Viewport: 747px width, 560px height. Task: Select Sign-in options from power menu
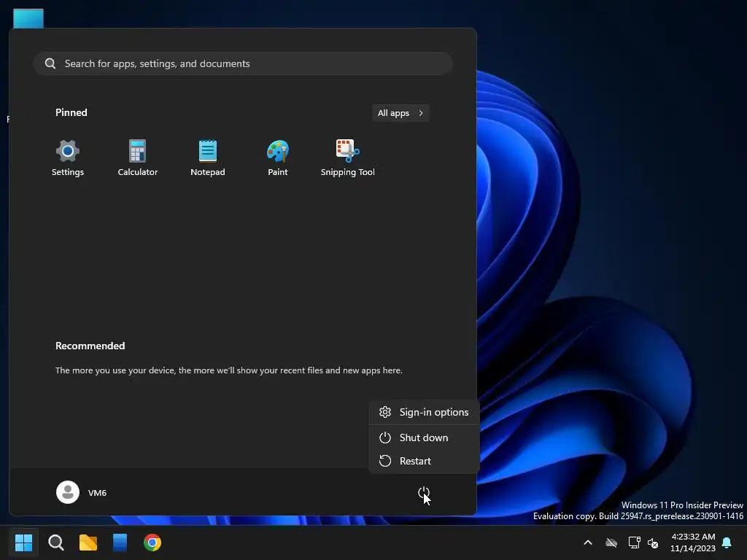pos(424,412)
